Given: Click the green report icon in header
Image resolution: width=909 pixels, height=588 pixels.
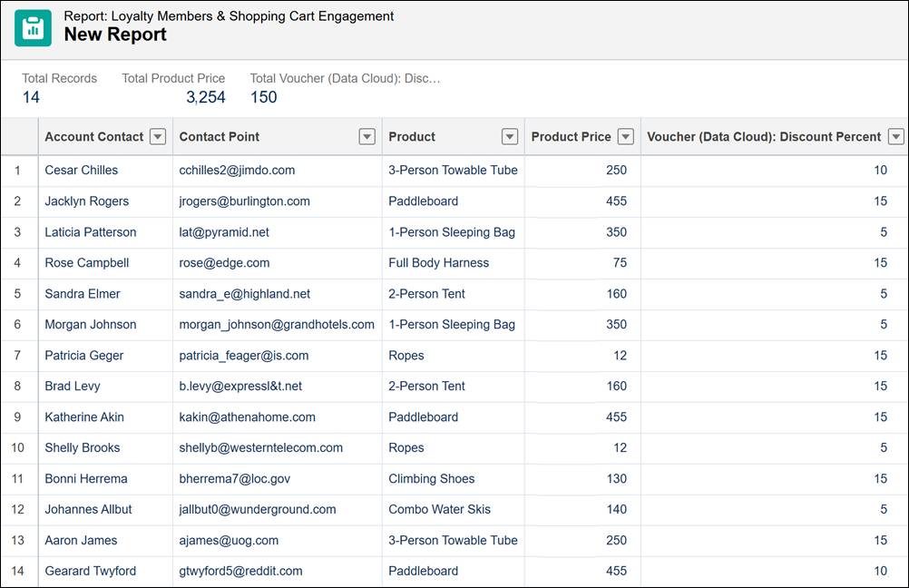Looking at the screenshot, I should point(33,28).
